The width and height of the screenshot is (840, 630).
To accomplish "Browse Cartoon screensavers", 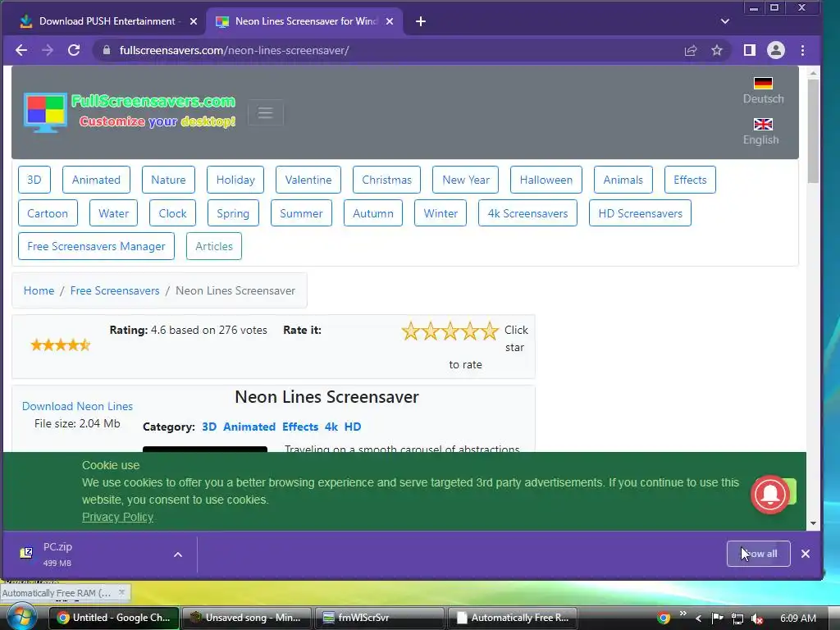I will point(48,213).
